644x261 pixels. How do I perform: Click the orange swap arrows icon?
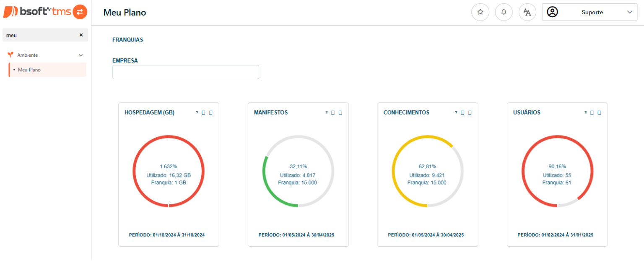(x=80, y=12)
